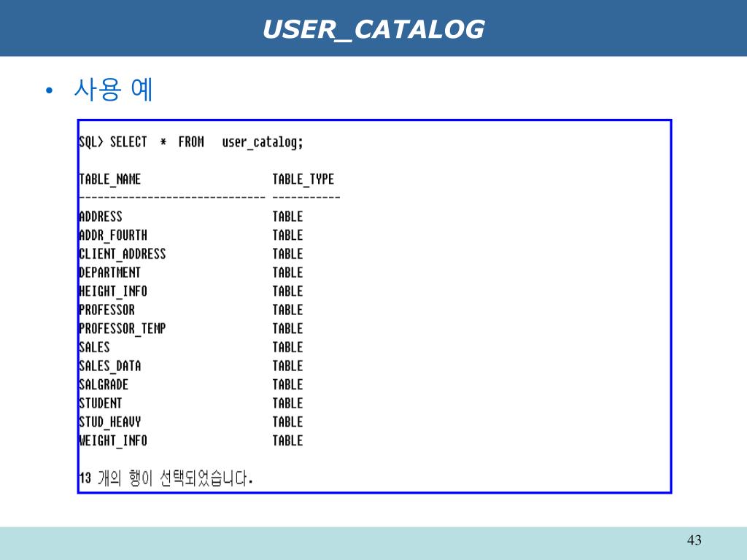This screenshot has height=560, width=747.
Task: Click the TABLE_TYPE column header
Action: pos(303,179)
